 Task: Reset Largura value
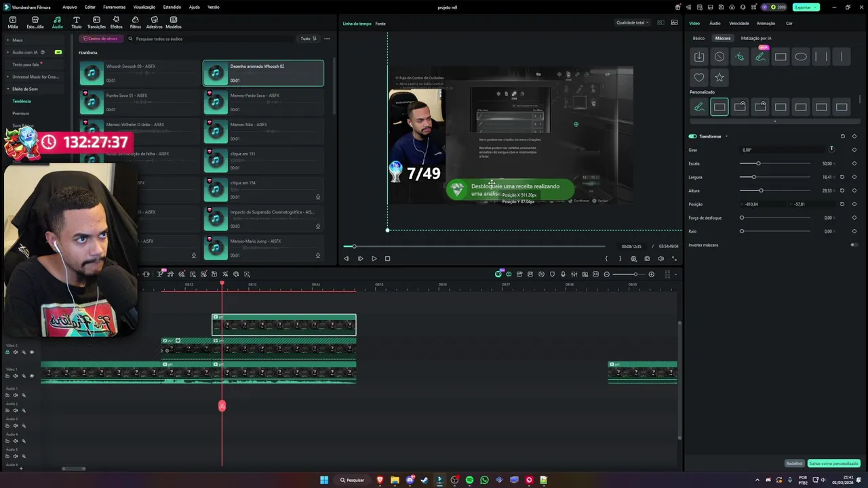pyautogui.click(x=842, y=177)
